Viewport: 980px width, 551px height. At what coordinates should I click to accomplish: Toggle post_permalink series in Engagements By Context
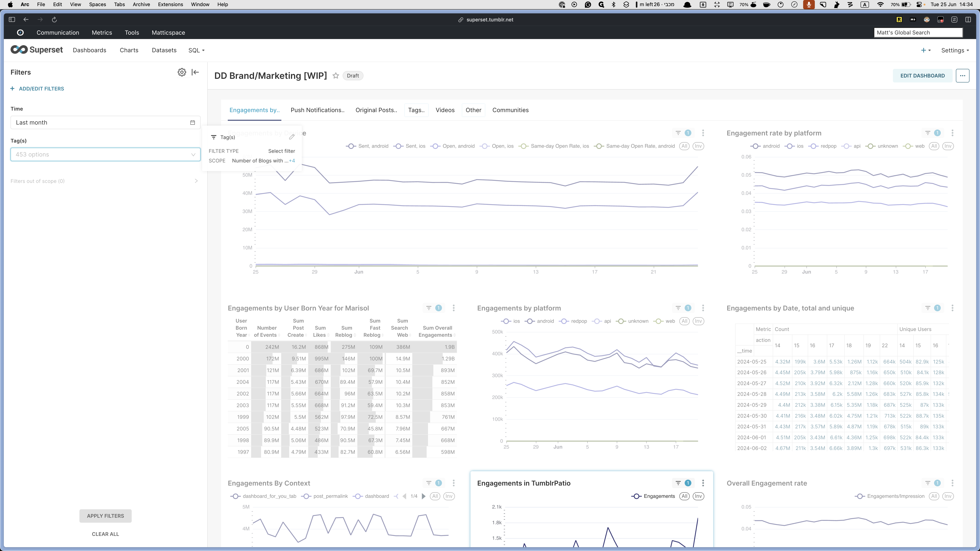click(324, 496)
